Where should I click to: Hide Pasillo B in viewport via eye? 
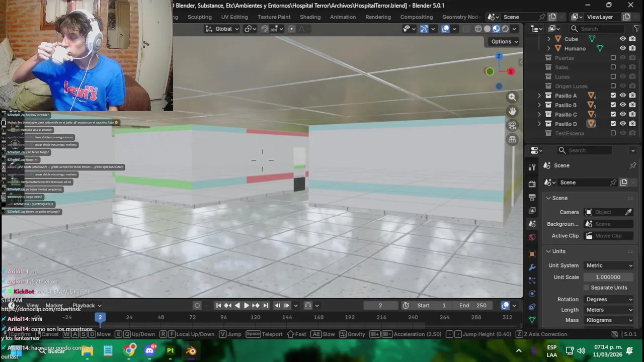point(623,105)
